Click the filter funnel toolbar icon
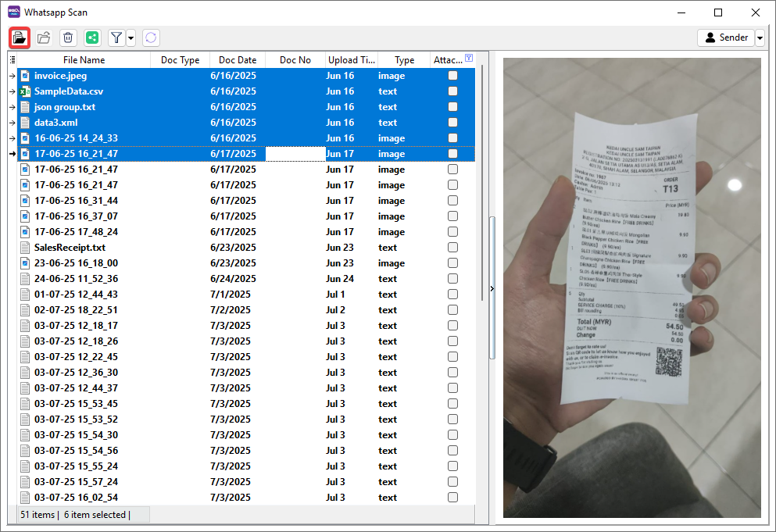776x532 pixels. click(116, 37)
